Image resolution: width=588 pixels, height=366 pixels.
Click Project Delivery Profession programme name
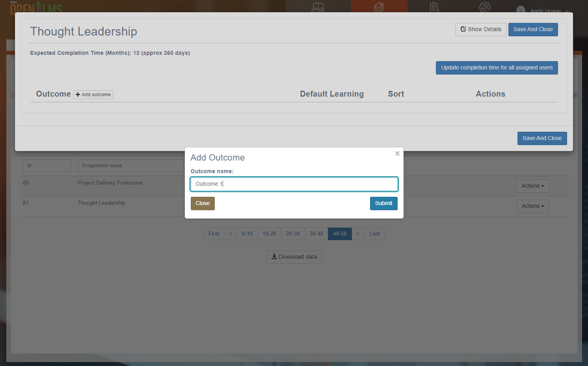(x=110, y=183)
